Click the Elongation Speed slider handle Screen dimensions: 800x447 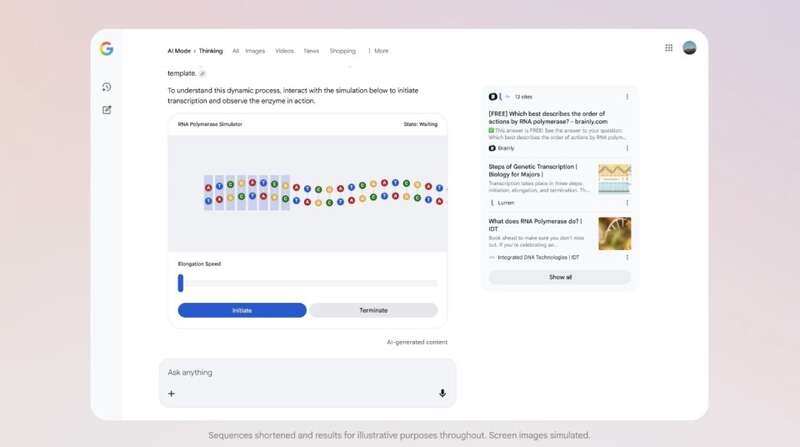[x=181, y=283]
